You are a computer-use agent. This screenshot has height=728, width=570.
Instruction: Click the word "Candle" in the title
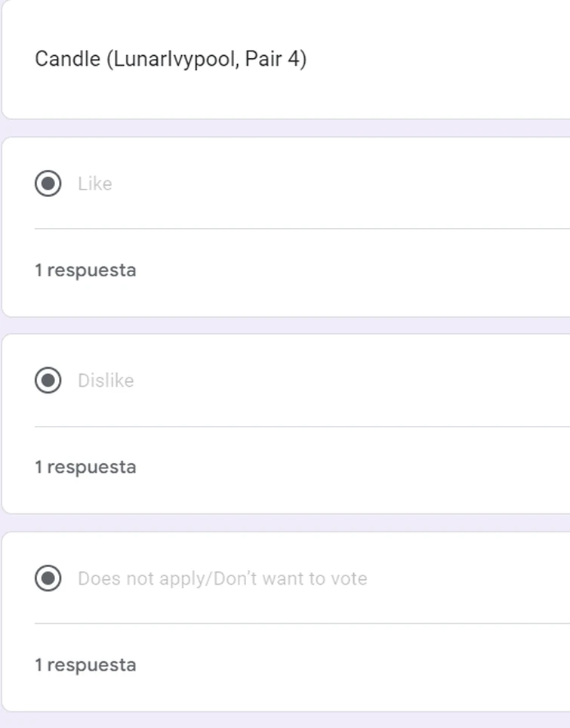pos(67,58)
